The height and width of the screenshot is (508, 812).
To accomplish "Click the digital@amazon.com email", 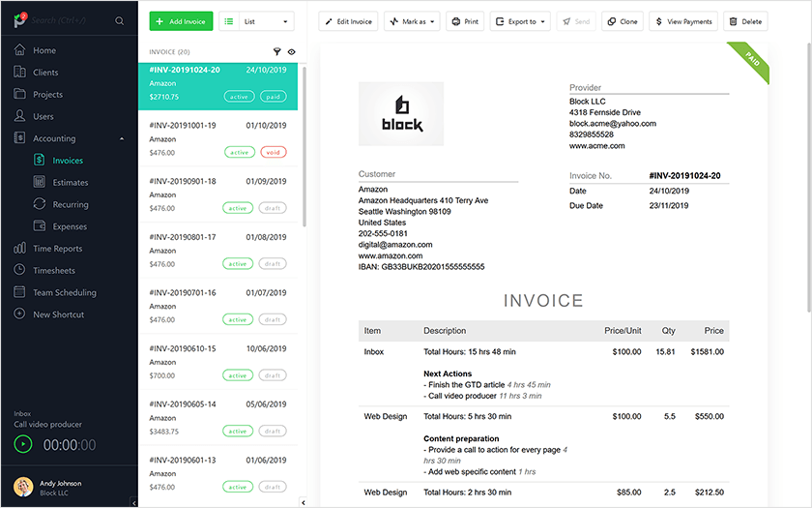I will pyautogui.click(x=395, y=244).
